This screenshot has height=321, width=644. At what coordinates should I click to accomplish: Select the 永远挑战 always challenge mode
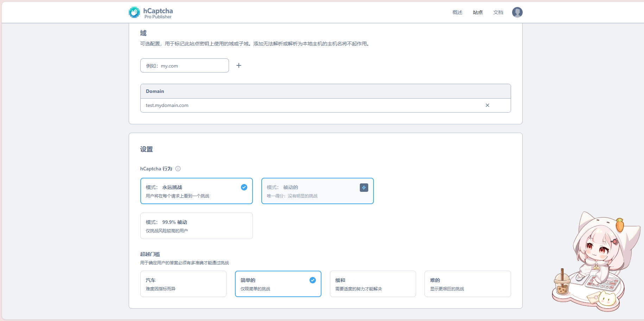pos(190,191)
